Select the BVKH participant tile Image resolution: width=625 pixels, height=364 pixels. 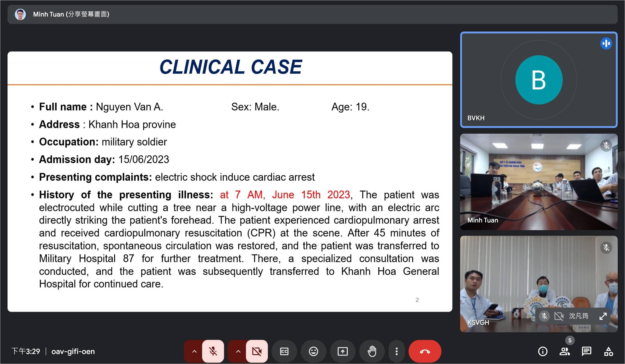(538, 80)
